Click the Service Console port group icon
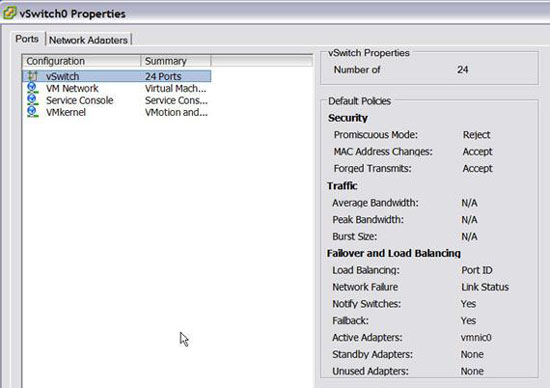 (x=33, y=100)
